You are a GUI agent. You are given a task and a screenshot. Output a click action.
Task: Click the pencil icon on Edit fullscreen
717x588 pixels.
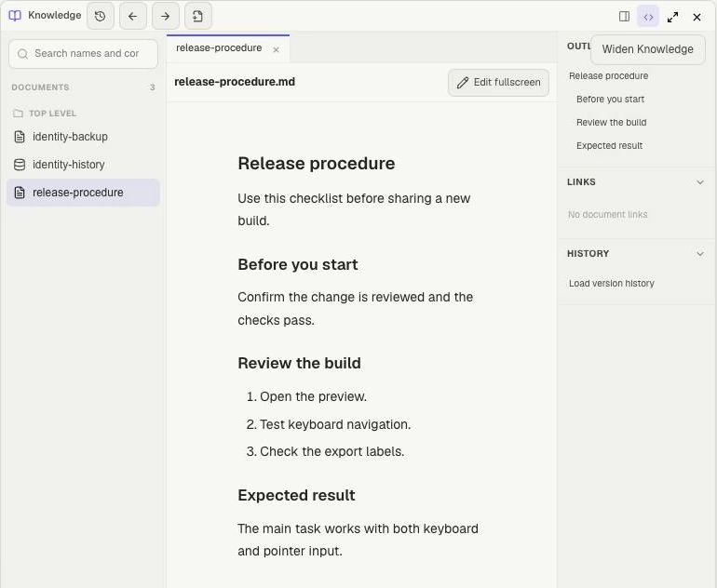(x=463, y=83)
